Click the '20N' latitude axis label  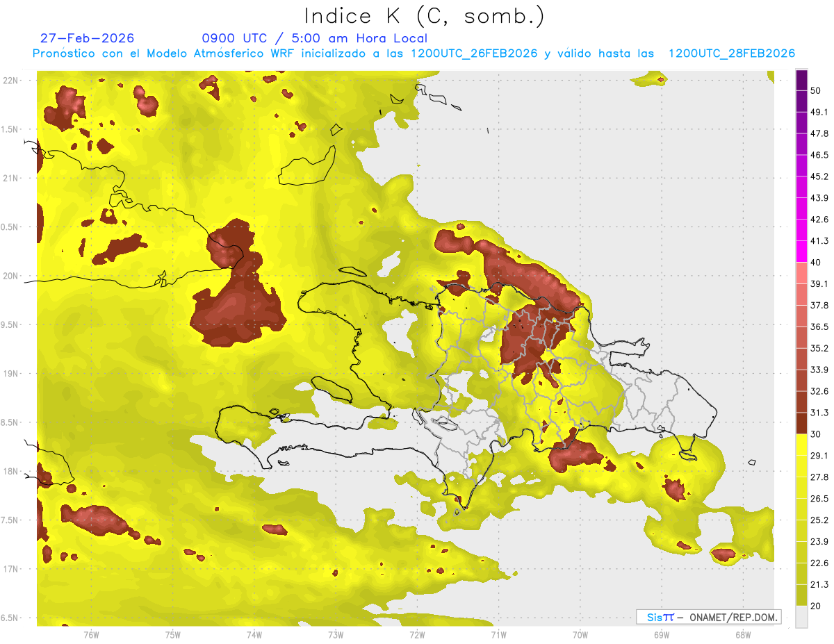[x=12, y=276]
